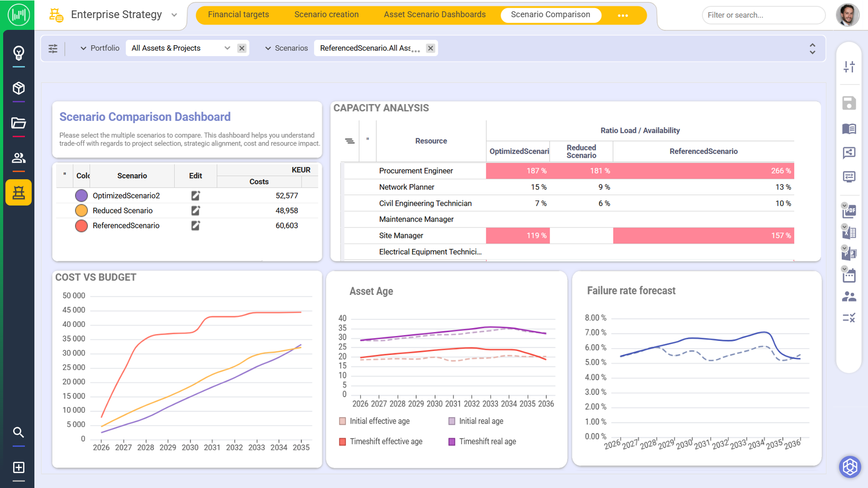
Task: Select the Maintenance Manager row
Action: pyautogui.click(x=569, y=219)
